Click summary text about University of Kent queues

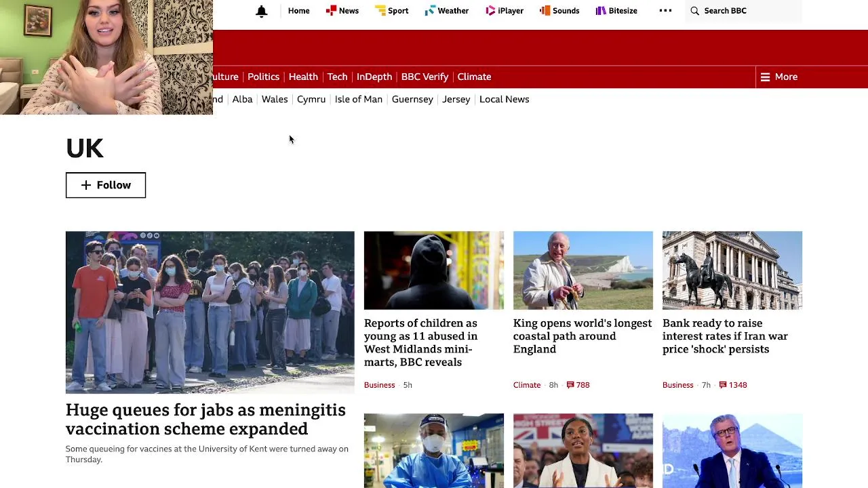(207, 454)
